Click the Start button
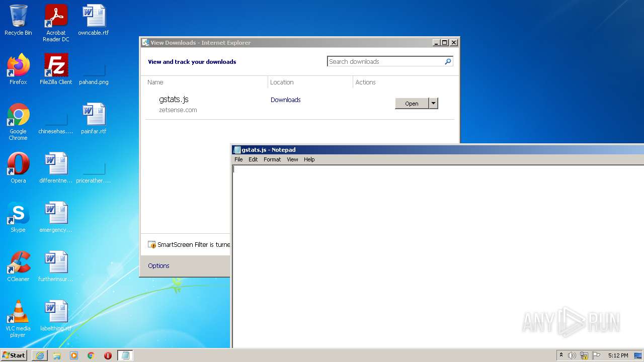The image size is (644, 362). tap(14, 355)
